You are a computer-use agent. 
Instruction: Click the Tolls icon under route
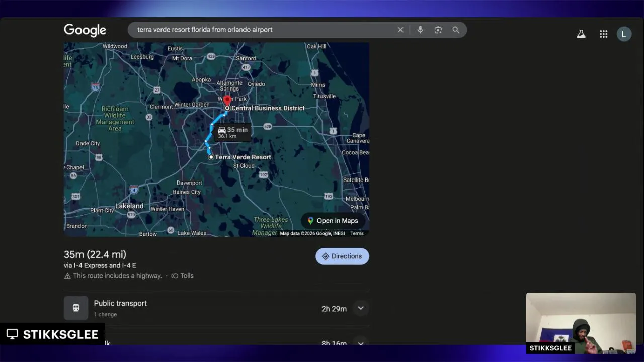[x=175, y=276]
